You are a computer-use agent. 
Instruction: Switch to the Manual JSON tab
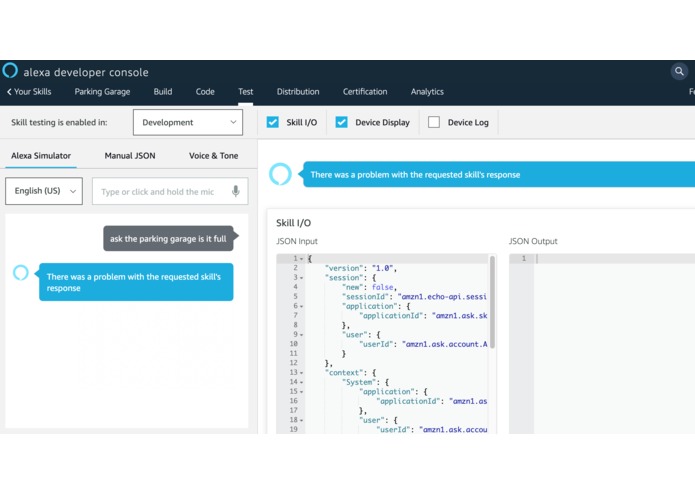pos(130,156)
